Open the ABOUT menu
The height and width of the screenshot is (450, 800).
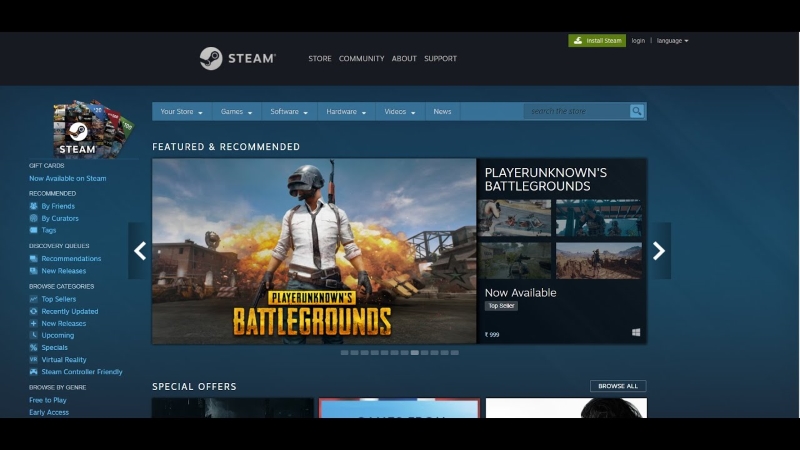pos(404,59)
